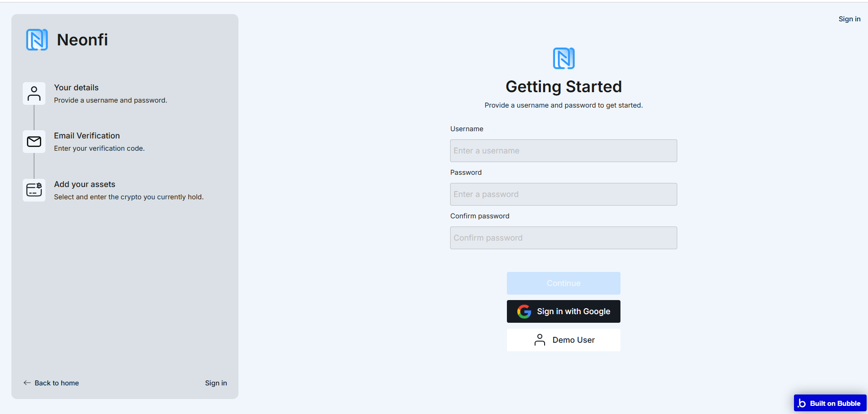The width and height of the screenshot is (868, 414).
Task: Click the Neonfi logo in the sidebar
Action: [x=37, y=40]
